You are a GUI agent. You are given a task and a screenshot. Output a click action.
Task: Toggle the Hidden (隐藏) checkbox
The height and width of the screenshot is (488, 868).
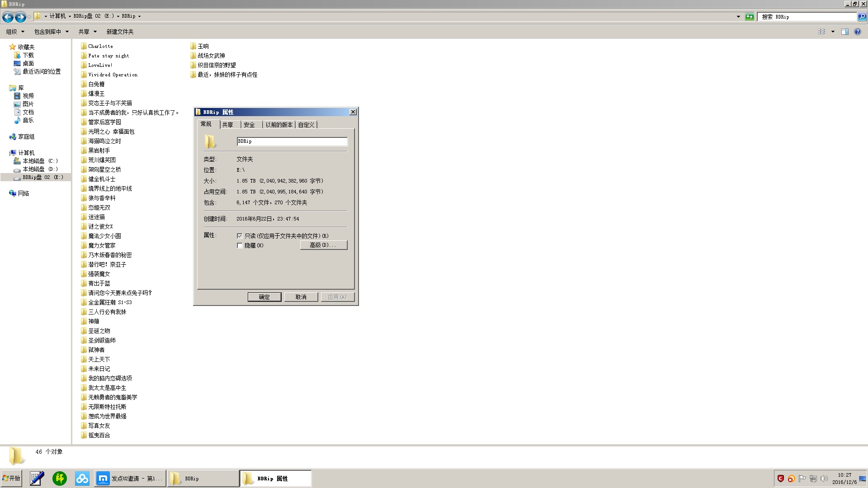coord(240,246)
